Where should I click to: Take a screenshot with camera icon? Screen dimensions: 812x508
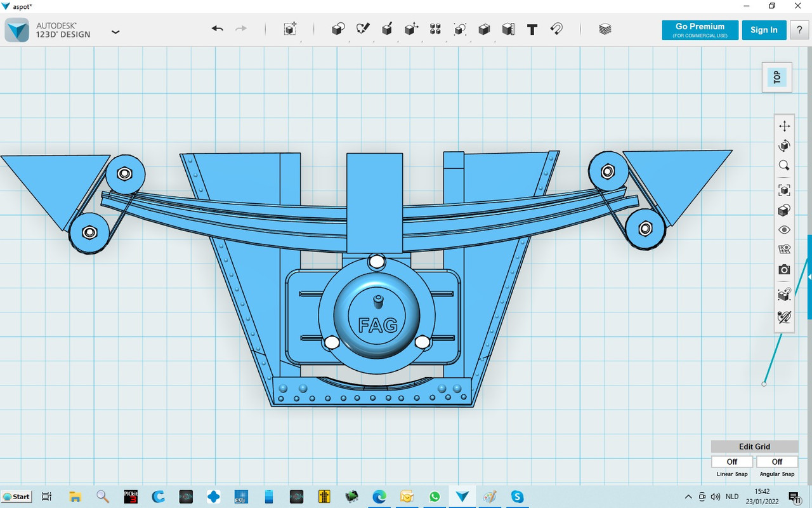784,269
